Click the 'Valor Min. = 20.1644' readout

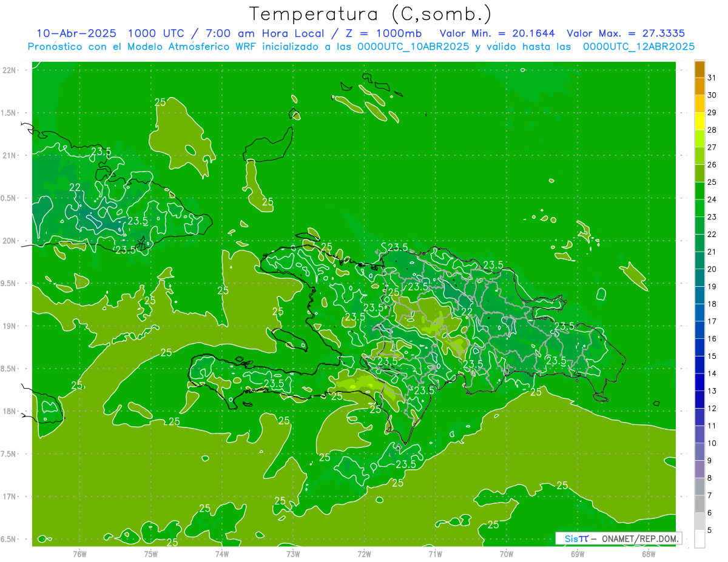[497, 33]
